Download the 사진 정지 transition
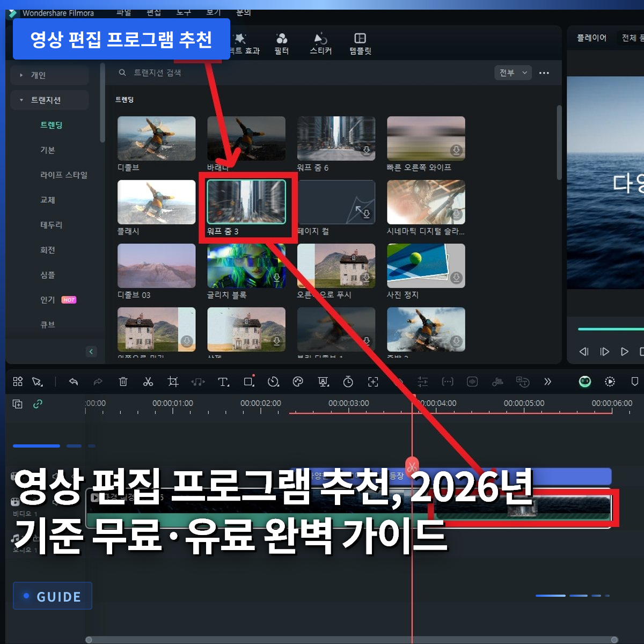Screen dimensions: 644x644 (456, 277)
